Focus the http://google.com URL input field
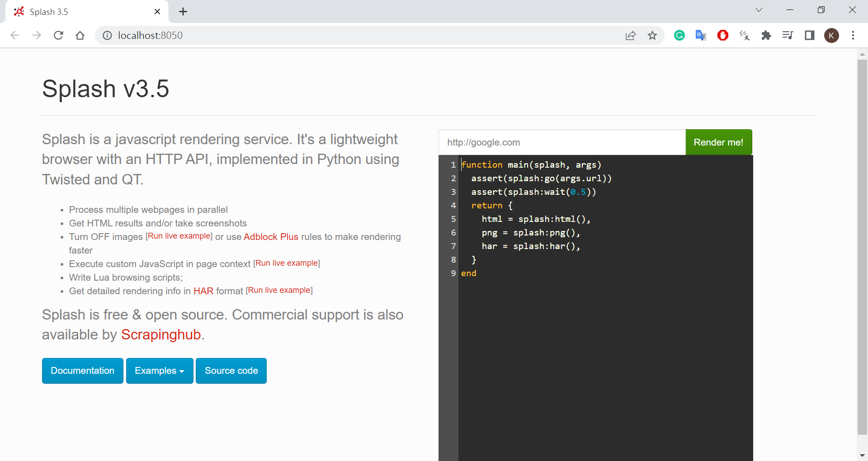 (x=561, y=142)
